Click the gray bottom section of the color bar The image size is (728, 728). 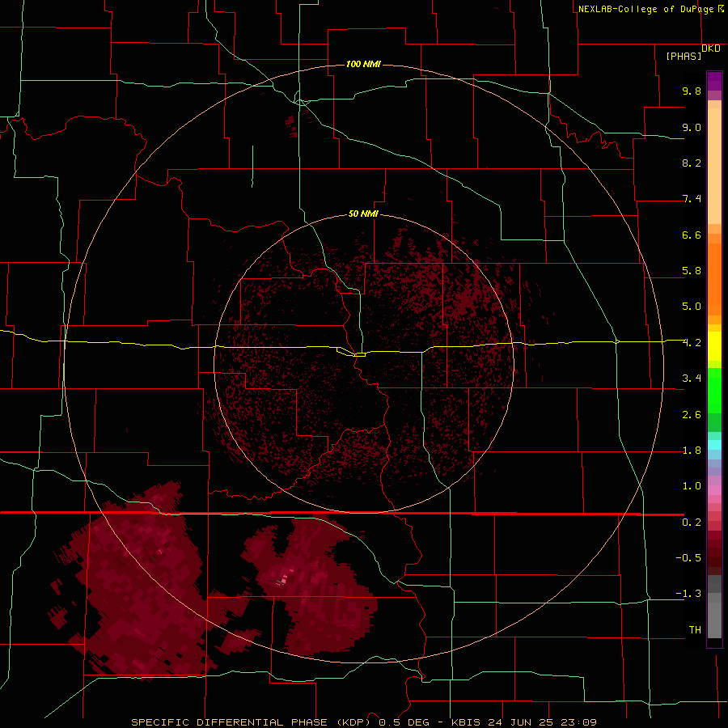point(714,607)
